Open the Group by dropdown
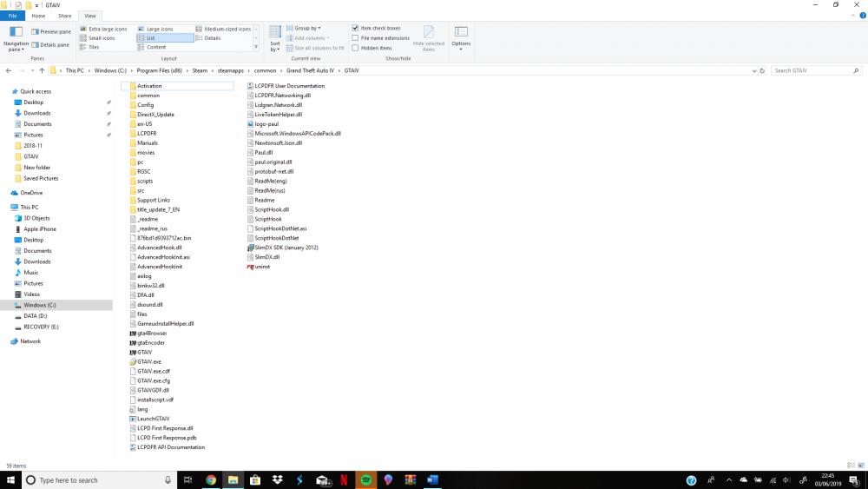 (x=303, y=29)
